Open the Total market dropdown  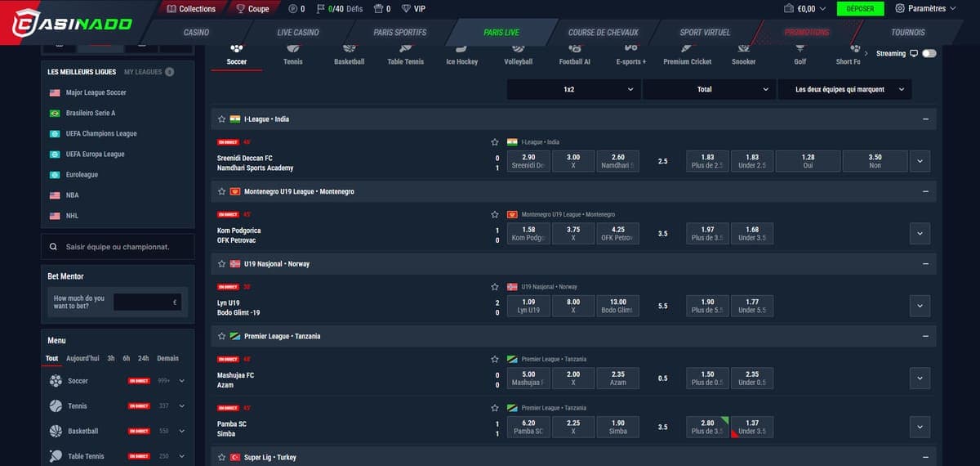click(x=708, y=89)
